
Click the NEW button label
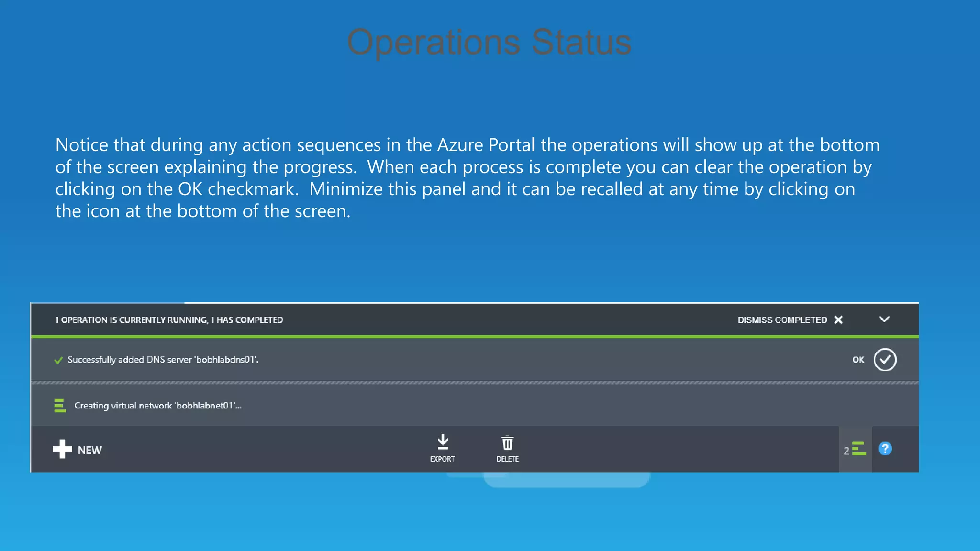pos(89,450)
